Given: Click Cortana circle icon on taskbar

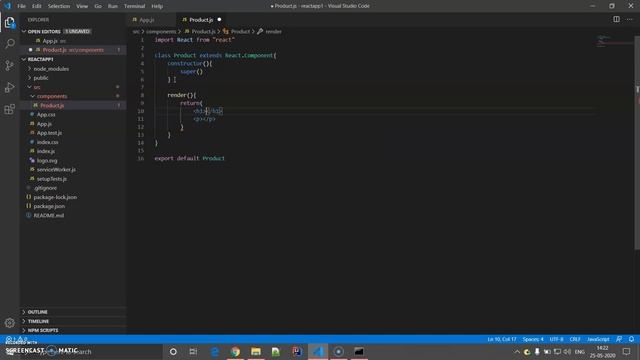Looking at the screenshot, I should pyautogui.click(x=173, y=351).
